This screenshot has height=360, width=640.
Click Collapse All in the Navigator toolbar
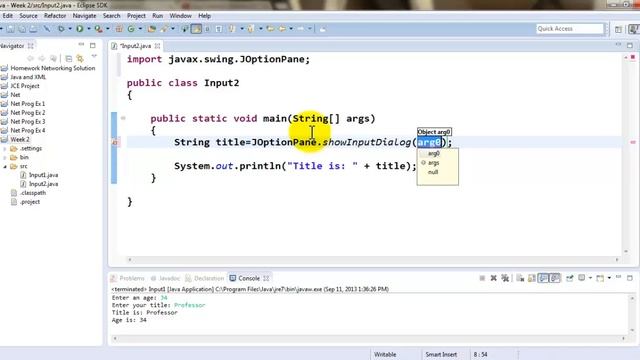(x=69, y=58)
